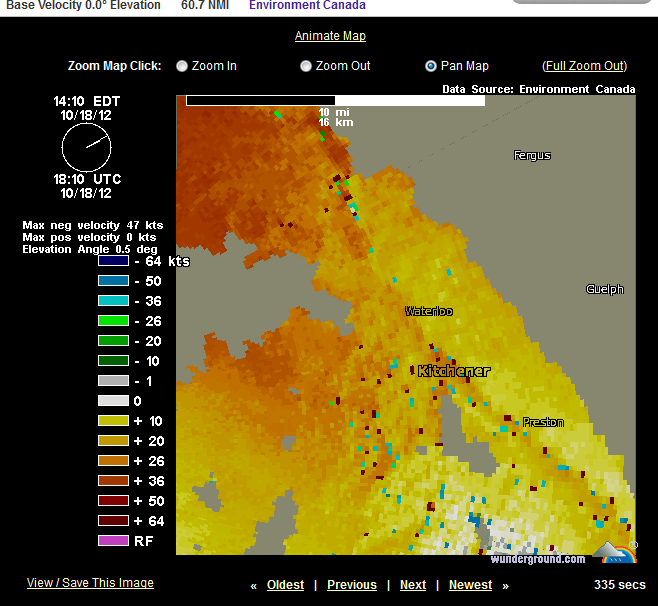Open the Animate Map link

pos(330,36)
